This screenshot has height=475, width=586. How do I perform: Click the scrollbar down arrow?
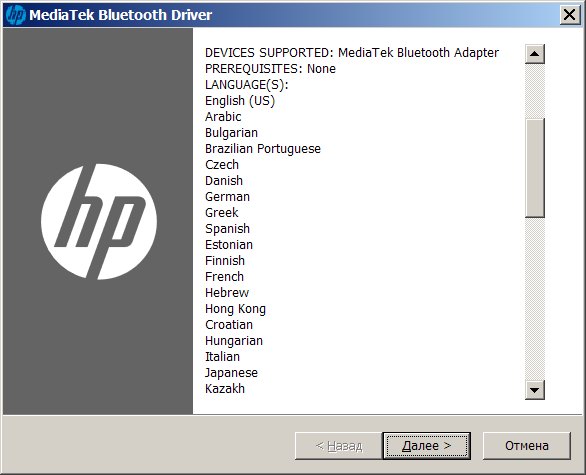pos(534,390)
